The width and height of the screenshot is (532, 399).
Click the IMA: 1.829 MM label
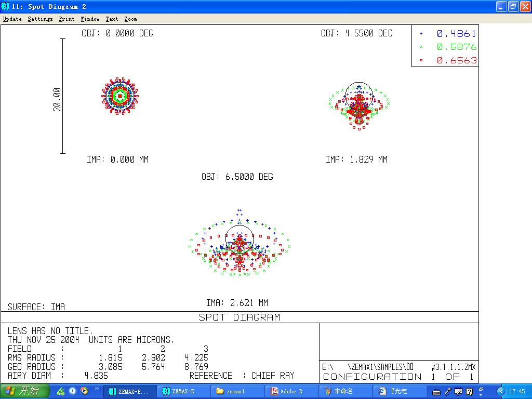pos(356,159)
